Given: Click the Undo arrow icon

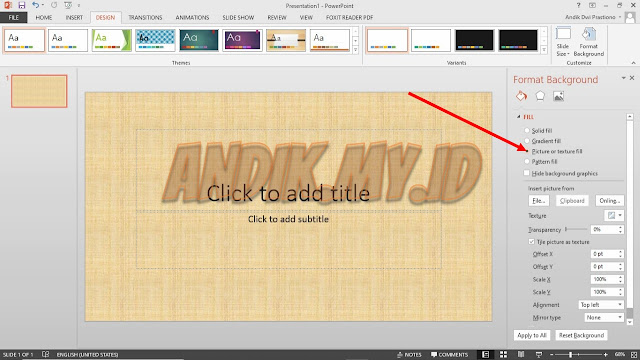Looking at the screenshot, I should (36, 5).
